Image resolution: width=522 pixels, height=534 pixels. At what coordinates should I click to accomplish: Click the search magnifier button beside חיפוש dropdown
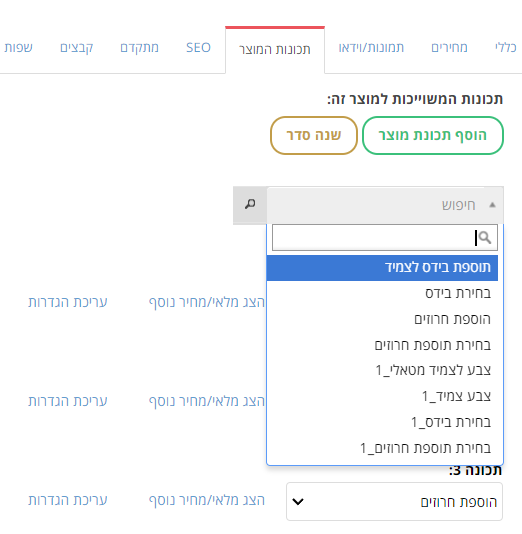[x=250, y=205]
